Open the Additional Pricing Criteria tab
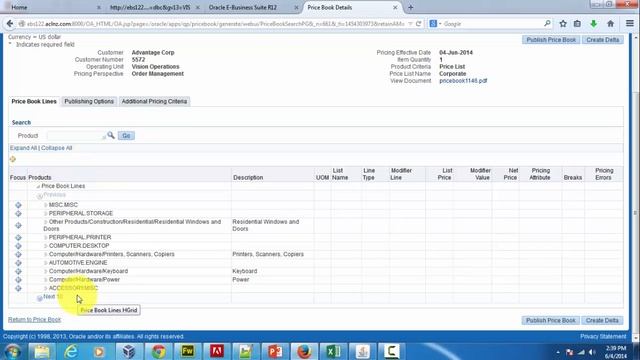Screen dimensions: 640x360 (x=154, y=101)
